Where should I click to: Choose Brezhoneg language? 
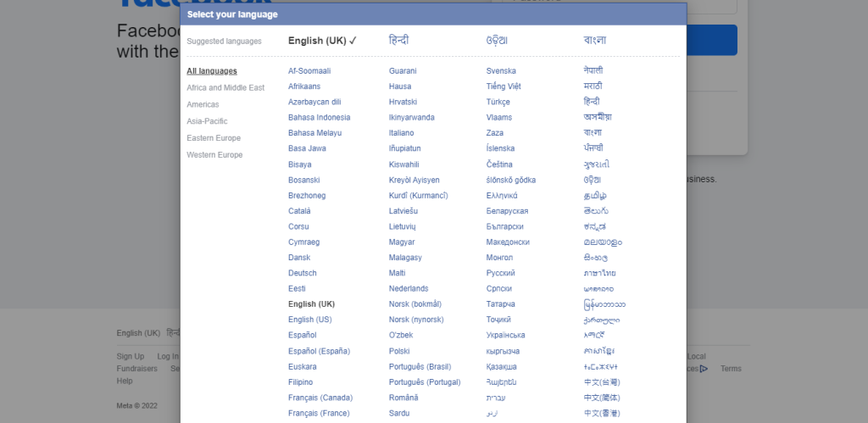[307, 196]
